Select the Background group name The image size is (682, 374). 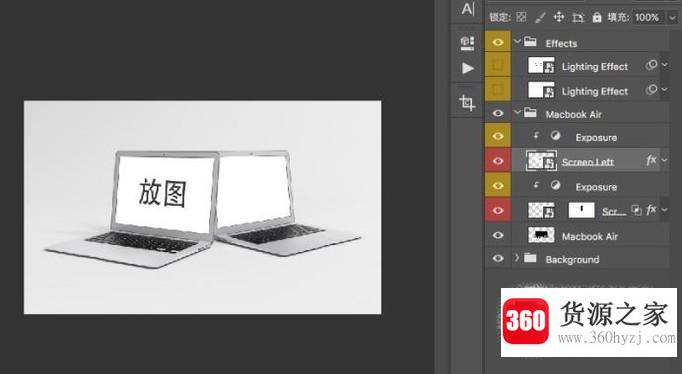(x=572, y=260)
